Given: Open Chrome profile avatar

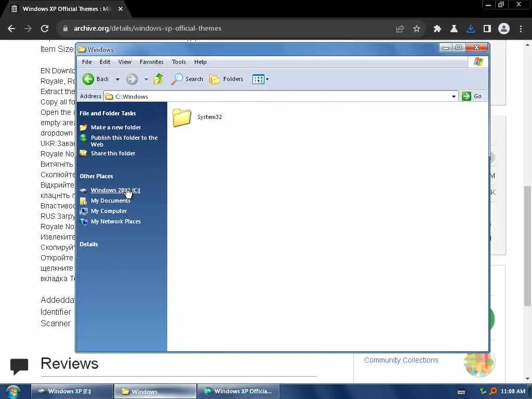Looking at the screenshot, I should (504, 29).
